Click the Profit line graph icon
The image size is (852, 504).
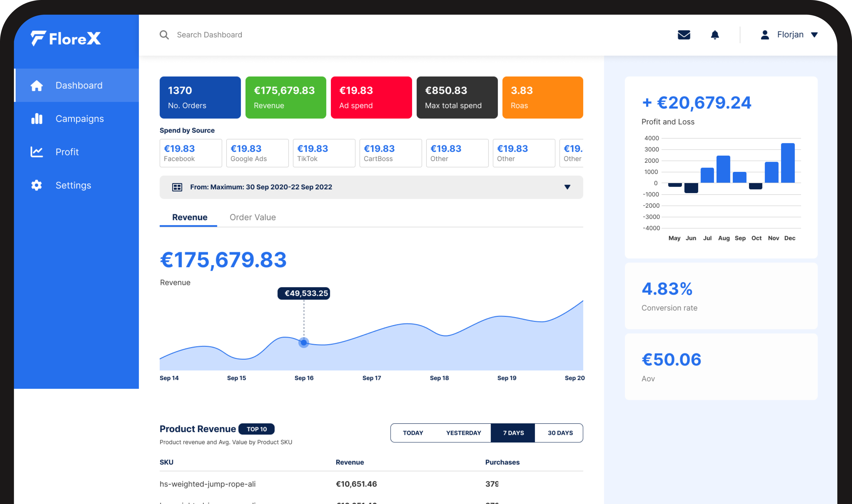tap(37, 152)
